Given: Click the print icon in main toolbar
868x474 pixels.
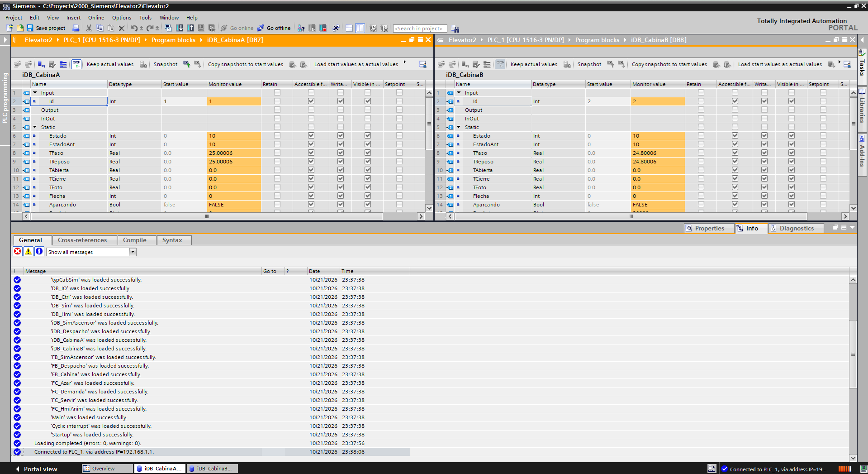Looking at the screenshot, I should pyautogui.click(x=76, y=28).
